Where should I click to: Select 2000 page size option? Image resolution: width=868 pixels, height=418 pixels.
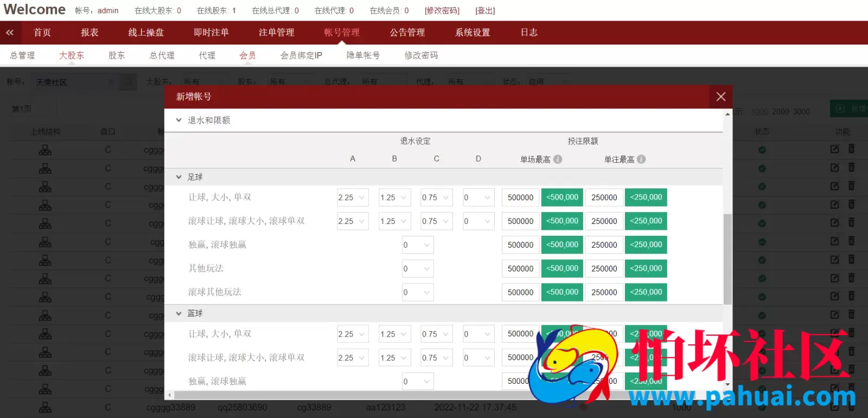coord(781,112)
